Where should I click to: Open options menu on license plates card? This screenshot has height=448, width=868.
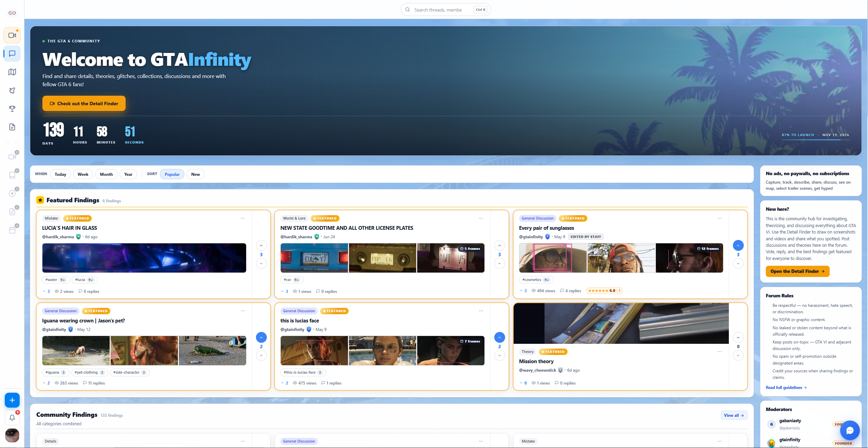pyautogui.click(x=481, y=218)
